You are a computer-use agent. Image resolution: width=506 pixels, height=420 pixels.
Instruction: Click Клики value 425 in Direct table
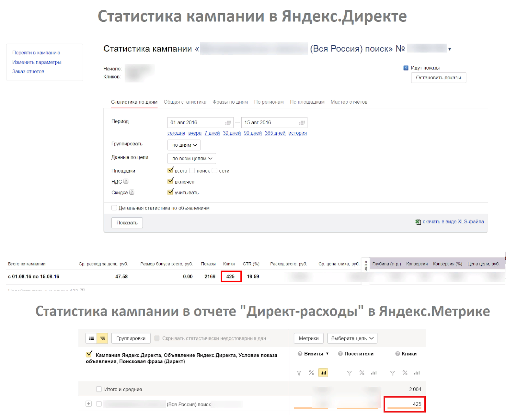point(231,277)
